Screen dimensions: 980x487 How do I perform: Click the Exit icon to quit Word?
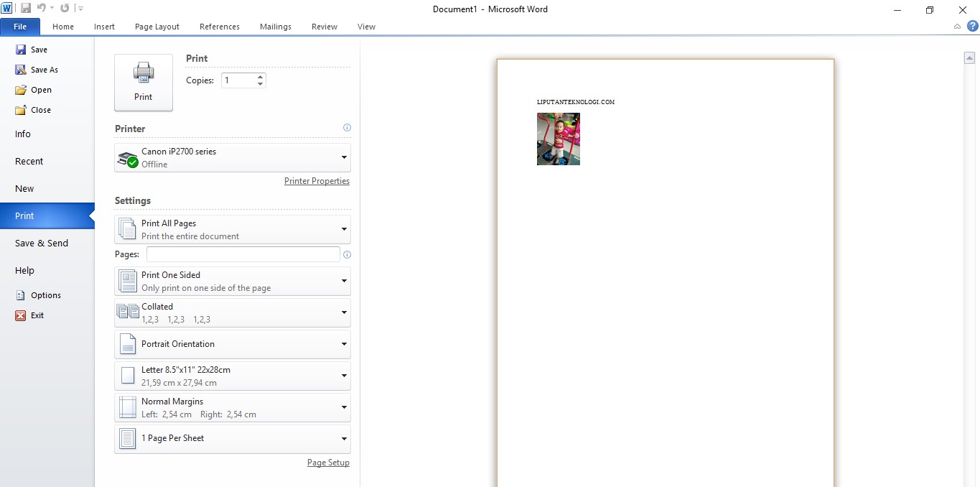tap(20, 315)
